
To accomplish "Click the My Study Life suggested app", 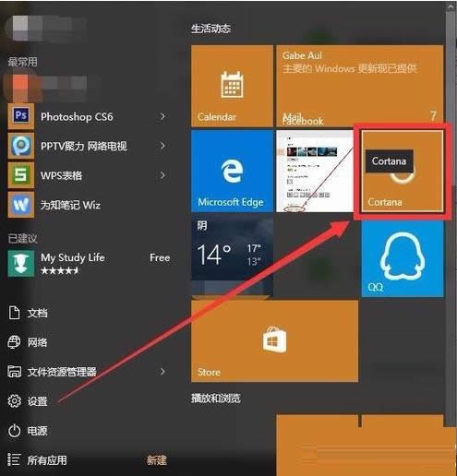I will [x=90, y=263].
